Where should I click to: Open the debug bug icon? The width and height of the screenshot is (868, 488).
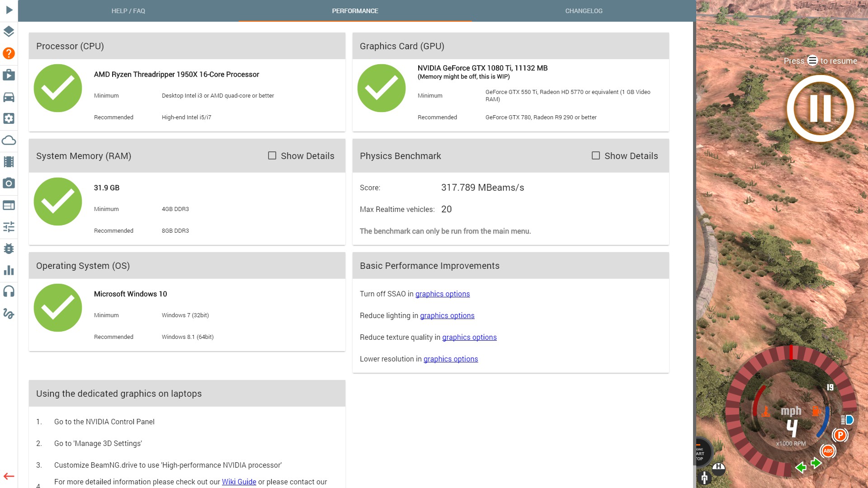(9, 249)
